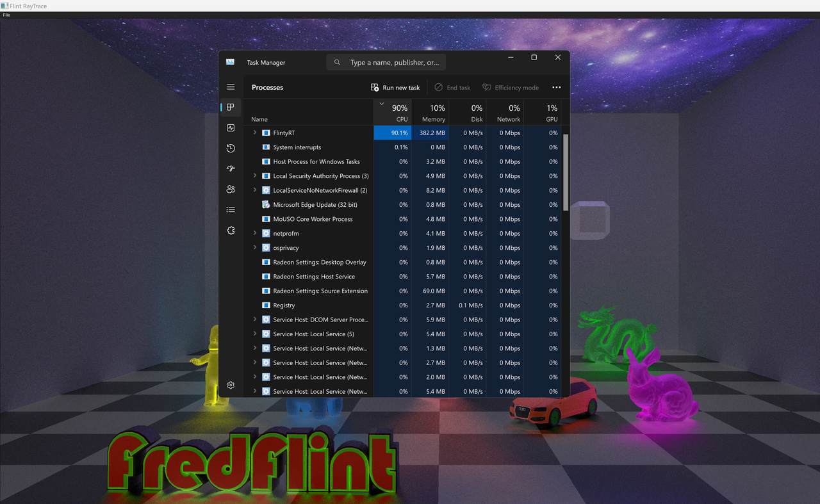Viewport: 820px width, 504px height.
Task: Click the sort chevron above CPU column
Action: (382, 103)
